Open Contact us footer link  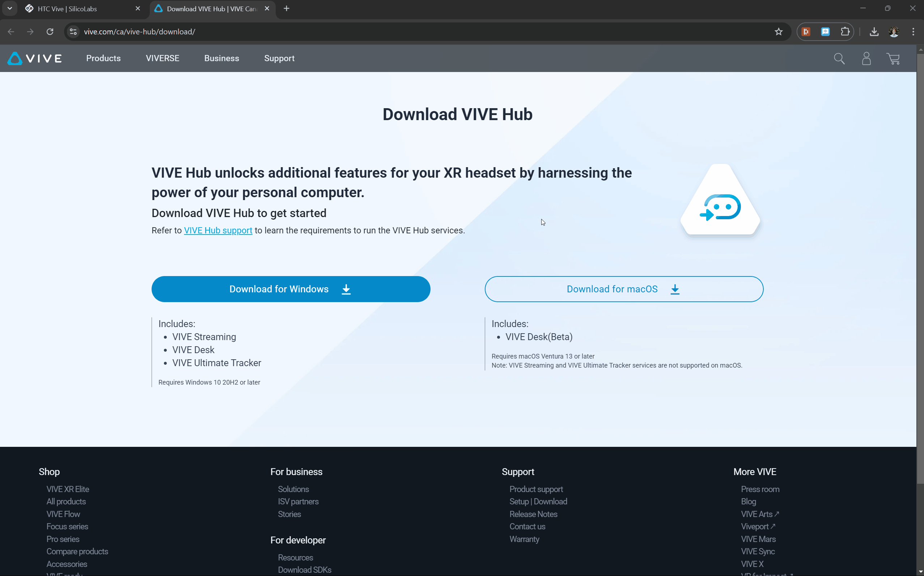tap(527, 526)
